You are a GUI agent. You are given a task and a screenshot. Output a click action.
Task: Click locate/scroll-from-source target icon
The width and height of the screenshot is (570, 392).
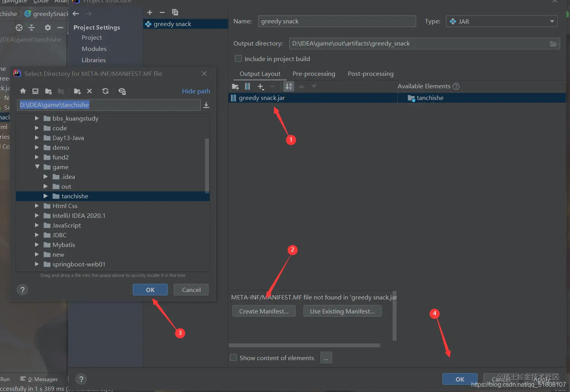[x=19, y=28]
